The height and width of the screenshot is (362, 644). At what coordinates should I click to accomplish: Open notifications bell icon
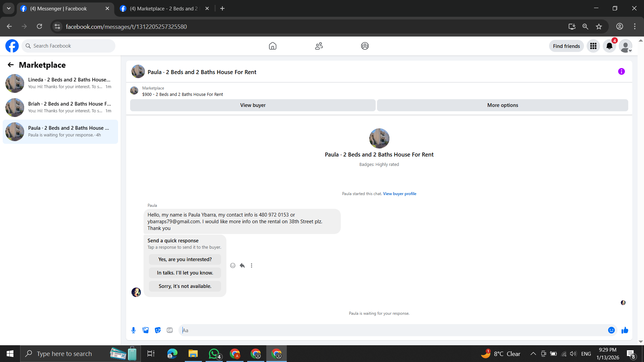click(x=609, y=46)
